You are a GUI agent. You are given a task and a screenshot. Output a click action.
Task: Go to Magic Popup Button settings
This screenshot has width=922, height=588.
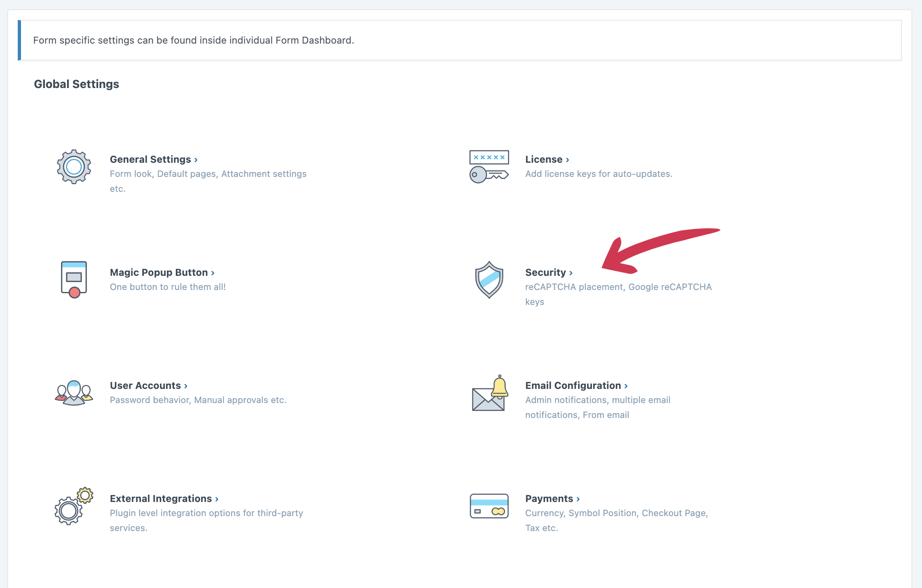click(159, 273)
